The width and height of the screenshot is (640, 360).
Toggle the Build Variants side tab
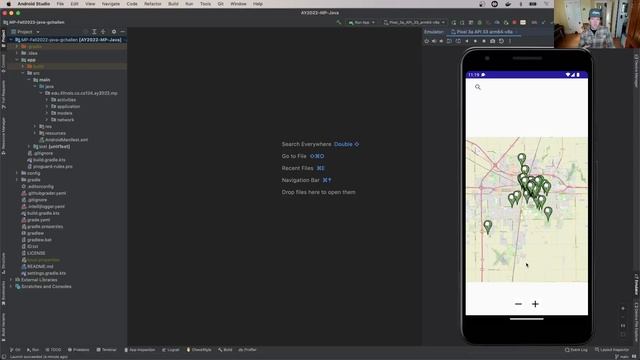3,327
